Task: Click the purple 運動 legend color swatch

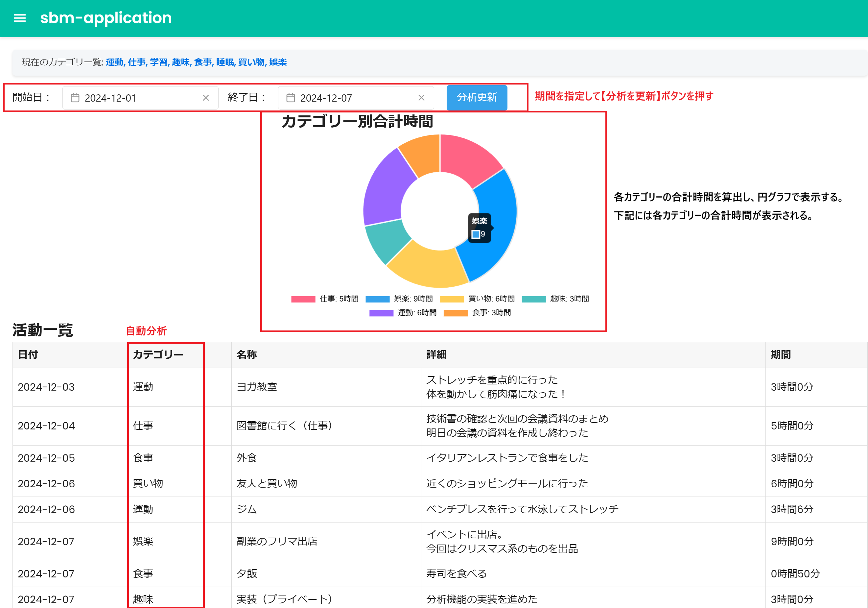Action: 381,312
